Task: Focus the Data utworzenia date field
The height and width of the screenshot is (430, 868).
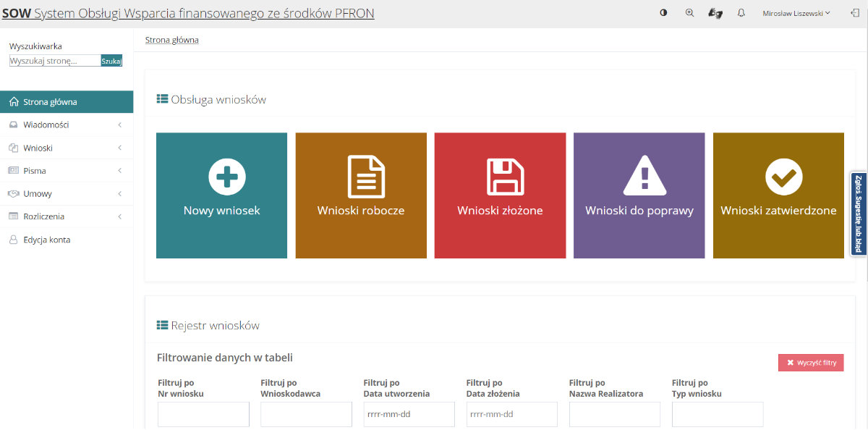Action: [x=409, y=414]
